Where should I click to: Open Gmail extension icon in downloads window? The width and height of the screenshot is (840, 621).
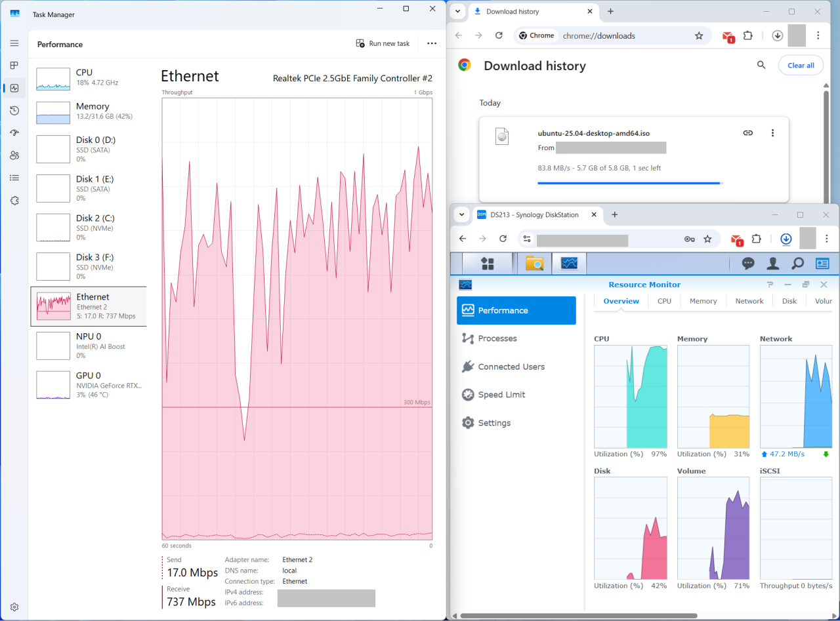click(x=728, y=36)
